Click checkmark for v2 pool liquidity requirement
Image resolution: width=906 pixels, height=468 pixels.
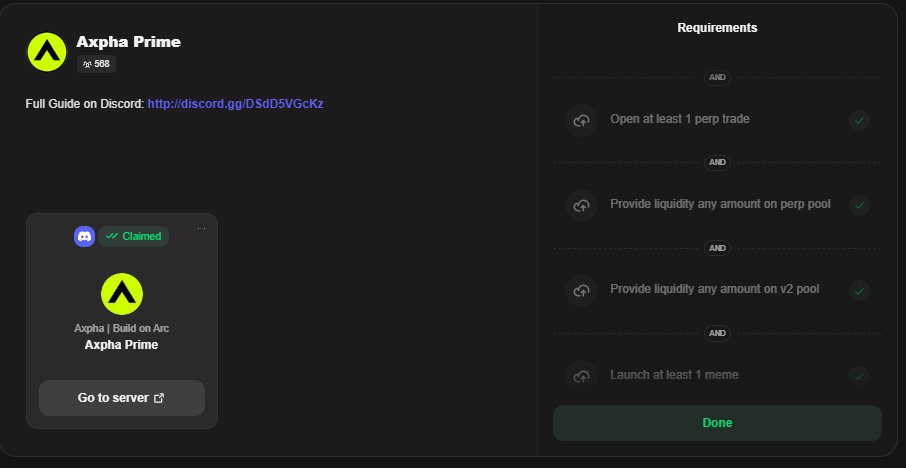click(x=859, y=291)
